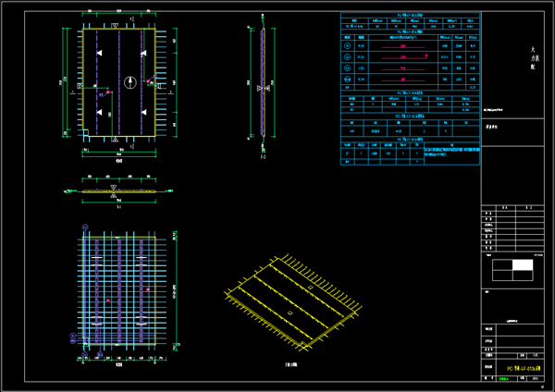The height and width of the screenshot is (392, 555).
Task: Click the inverted triangle symbol on the top plan's upper edge
Action: [115, 26]
